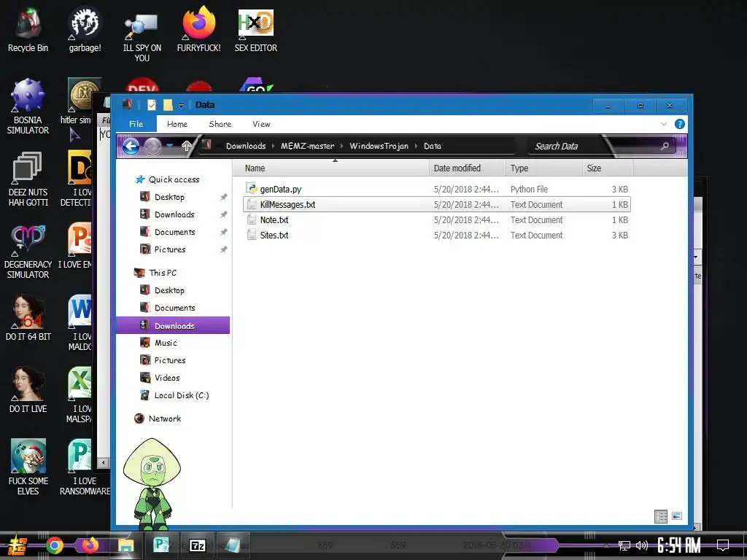Screen dimensions: 747x560
Task: Switch to File Explorer in the taskbar
Action: pos(126,545)
